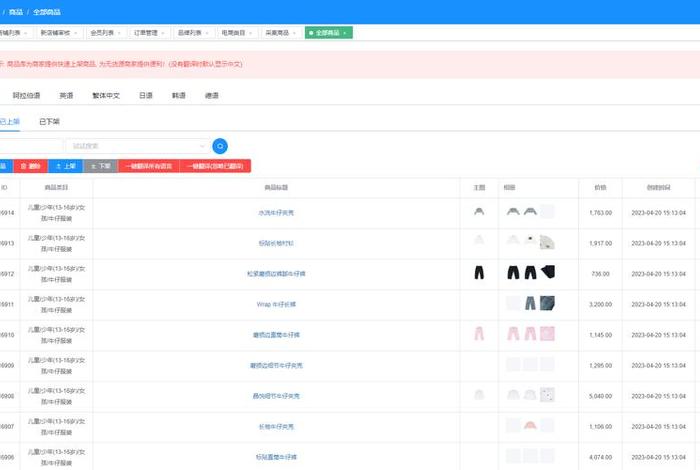Screen dimensions: 700x470
Task: Click the red 删除 trash button
Action: (31, 166)
